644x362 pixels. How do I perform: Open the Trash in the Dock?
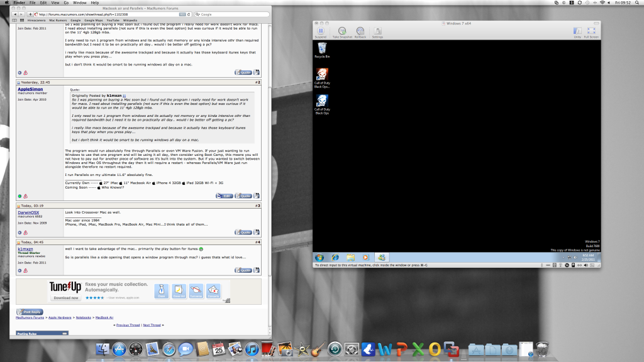[543, 349]
